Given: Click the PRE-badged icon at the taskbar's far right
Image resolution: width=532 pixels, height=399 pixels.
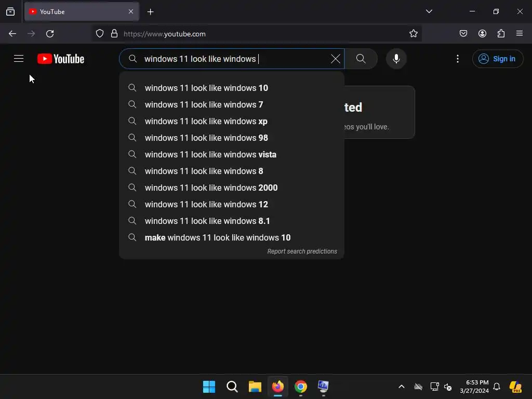Looking at the screenshot, I should [515, 387].
